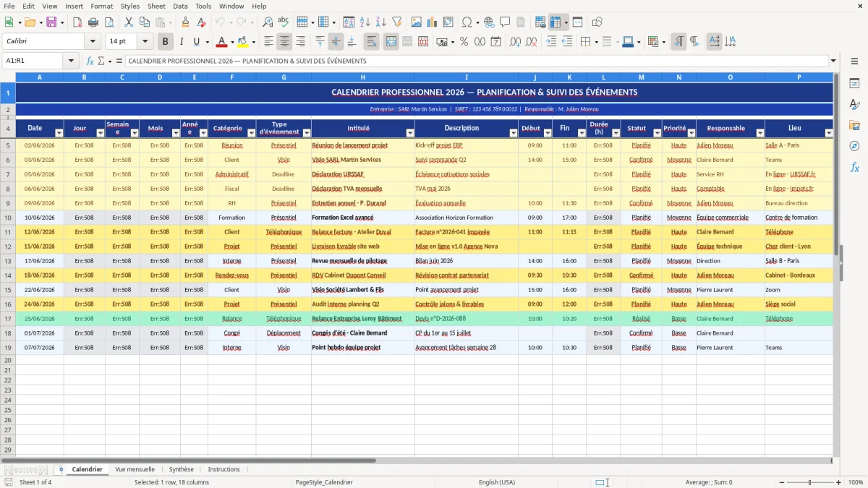Open the Responsable column filter dropdown
This screenshot has width=868, height=488.
pyautogui.click(x=759, y=133)
